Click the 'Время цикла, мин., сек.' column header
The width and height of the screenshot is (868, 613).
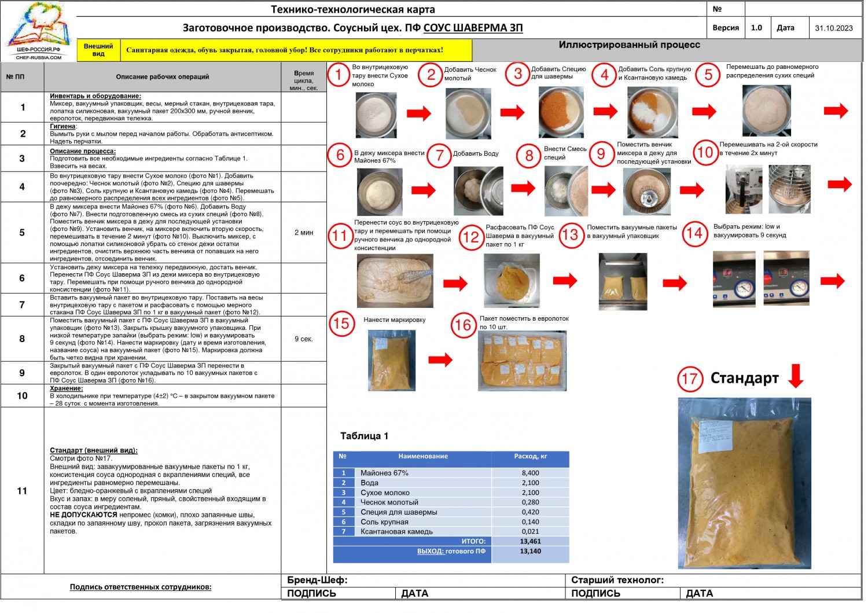pyautogui.click(x=304, y=80)
